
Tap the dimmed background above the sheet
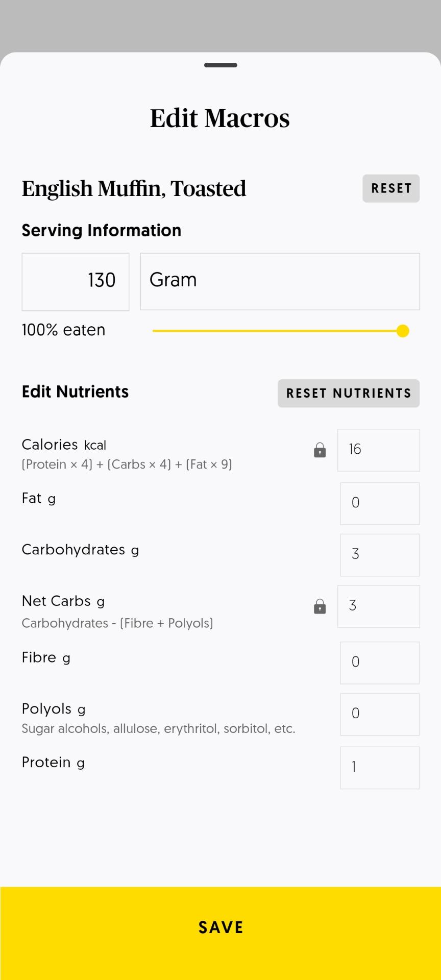tap(220, 23)
